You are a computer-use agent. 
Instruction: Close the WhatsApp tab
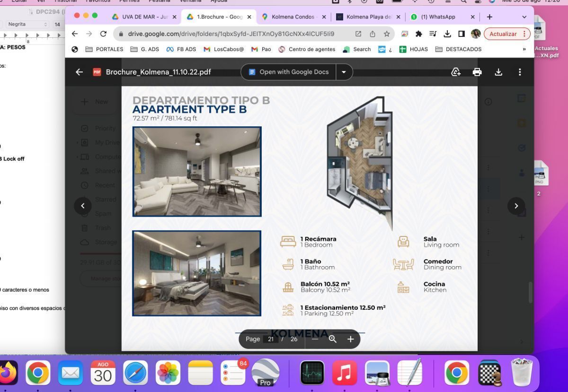pos(472,17)
